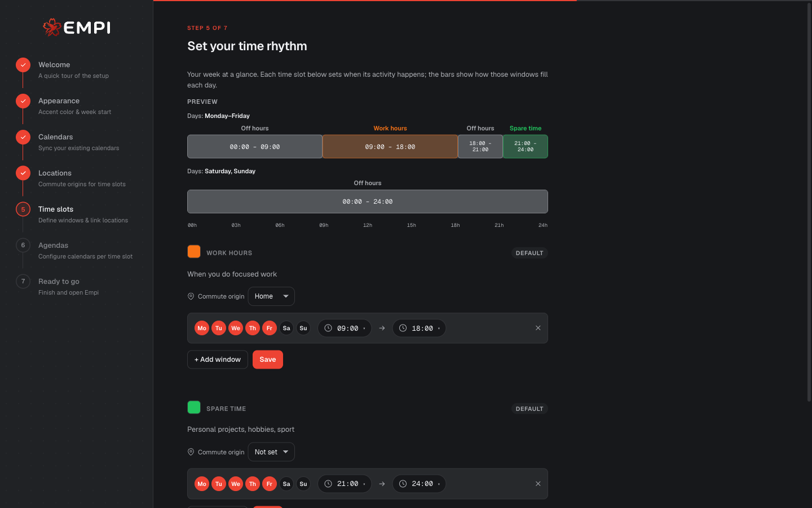Click the Welcome step checkmark icon

23,65
